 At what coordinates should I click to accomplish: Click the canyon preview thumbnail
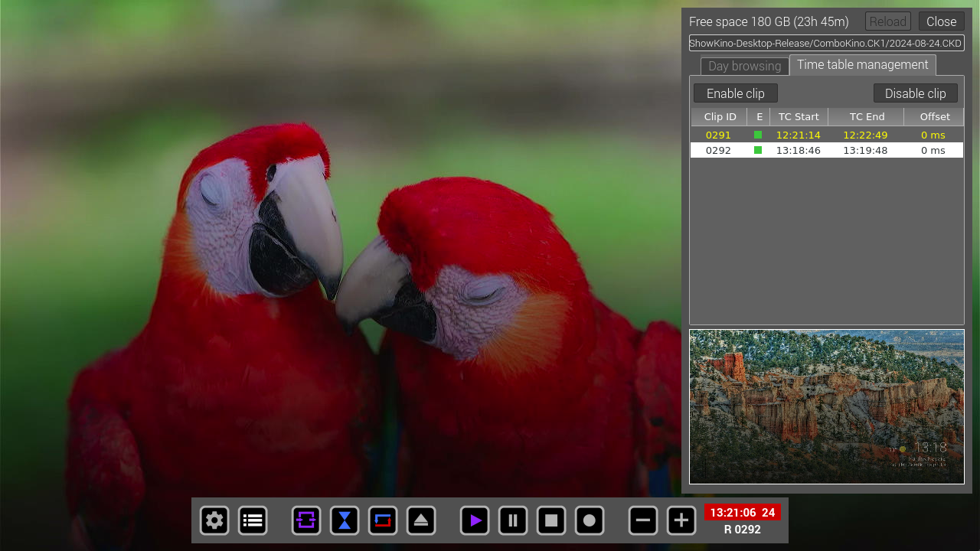tap(826, 406)
